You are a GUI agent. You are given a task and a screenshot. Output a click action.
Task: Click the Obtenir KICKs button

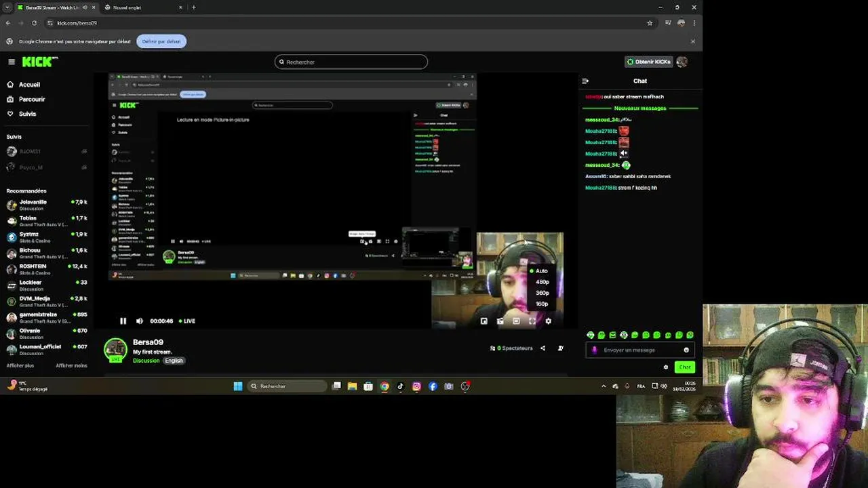(x=649, y=62)
